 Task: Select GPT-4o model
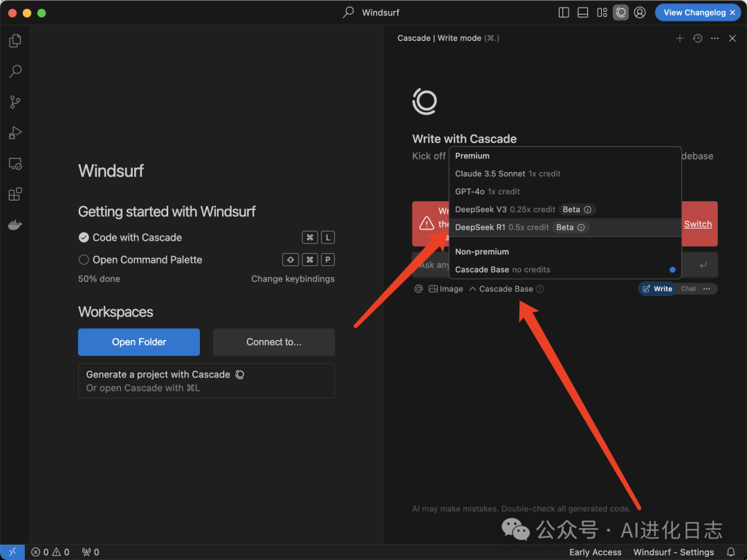pos(565,192)
